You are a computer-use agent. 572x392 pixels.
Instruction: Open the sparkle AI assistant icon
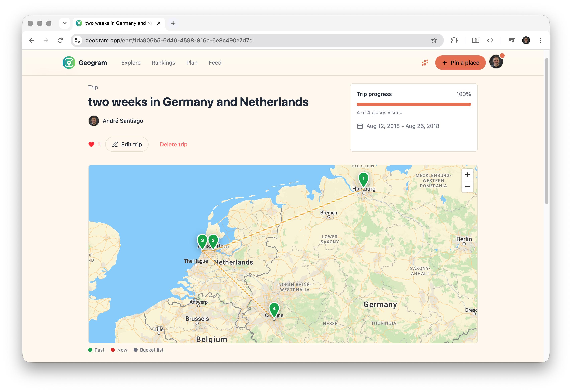coord(425,63)
